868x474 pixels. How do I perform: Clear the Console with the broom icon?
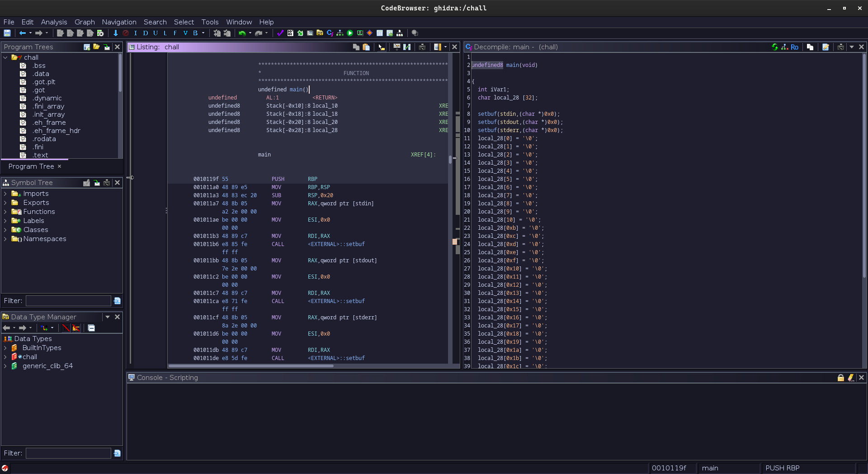coord(851,378)
